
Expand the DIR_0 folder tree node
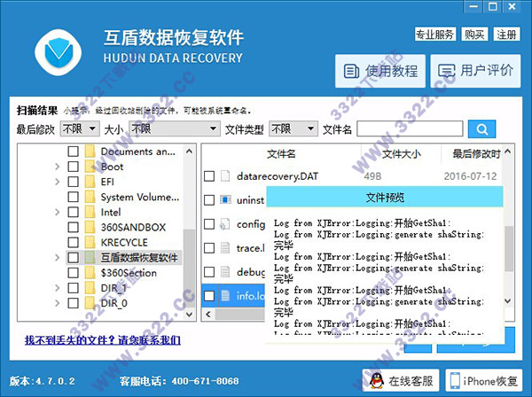click(57, 303)
